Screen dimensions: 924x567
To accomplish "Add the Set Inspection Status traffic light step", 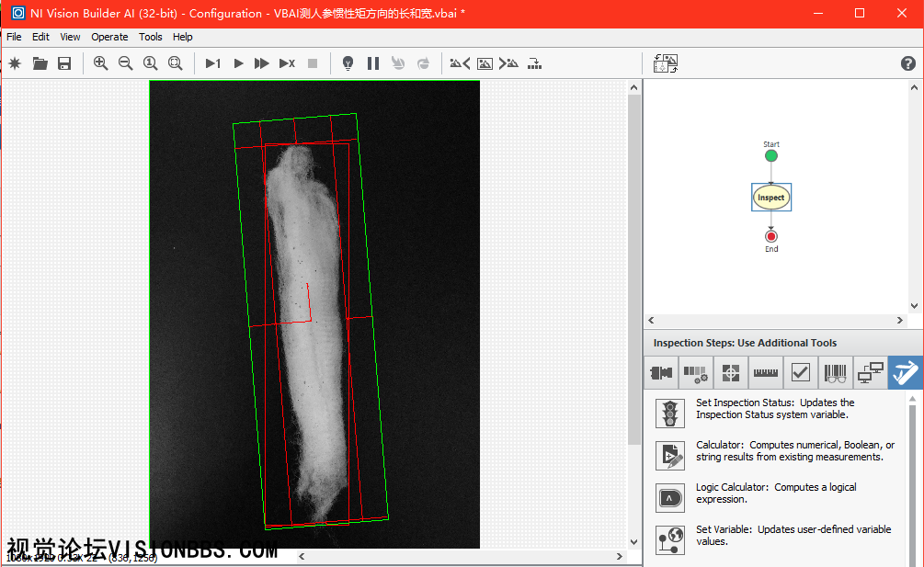I will coord(670,413).
